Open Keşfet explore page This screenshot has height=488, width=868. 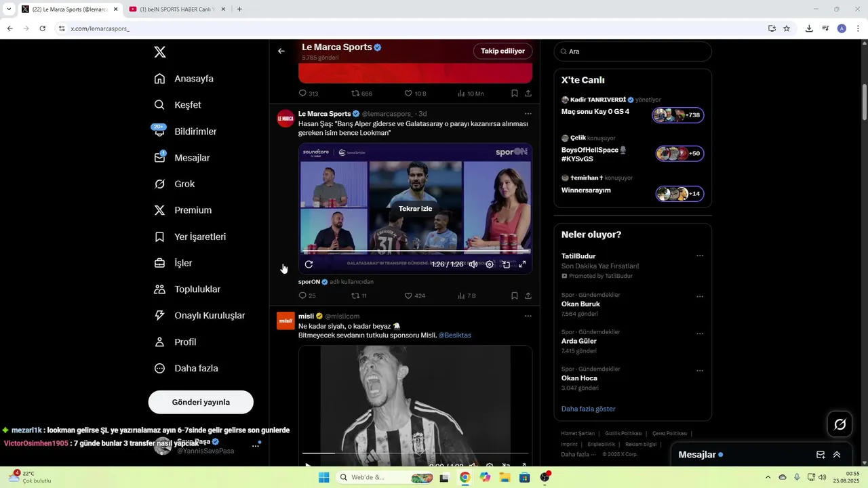pyautogui.click(x=178, y=105)
